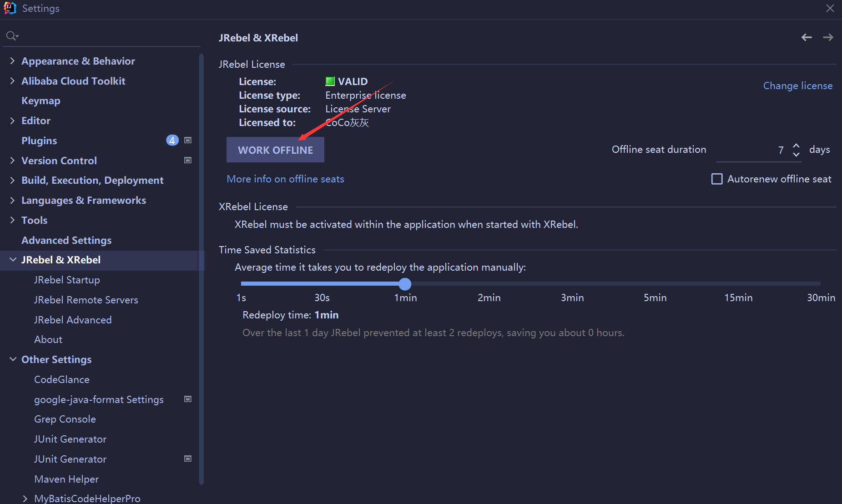Click the settings tree vertical scrollbar
This screenshot has width=842, height=504.
tap(201, 268)
